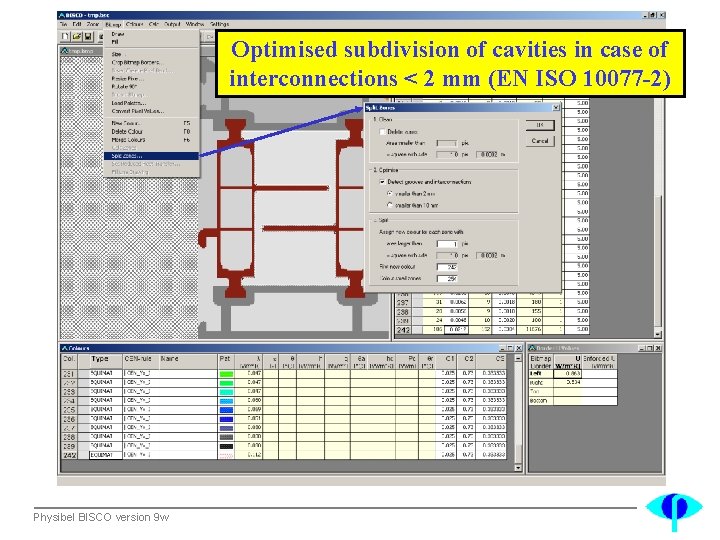Viewport: 720px width, 540px height.
Task: Click the Left border U-value cell
Action: point(568,374)
